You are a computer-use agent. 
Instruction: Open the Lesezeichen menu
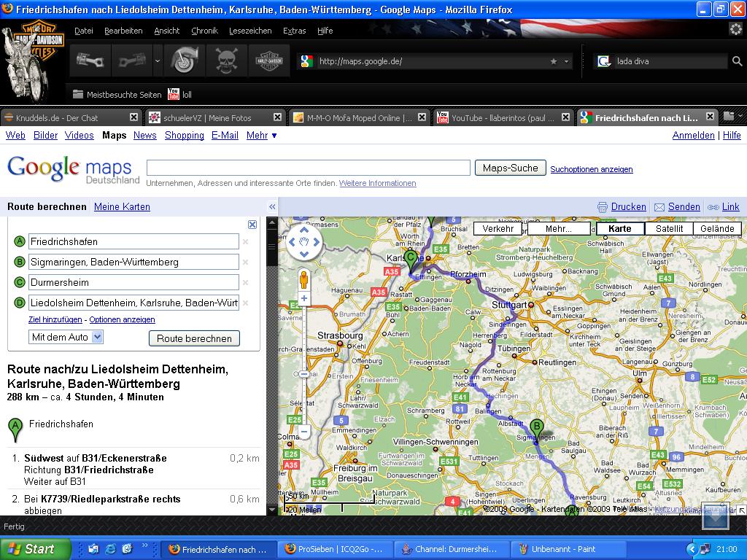point(250,31)
